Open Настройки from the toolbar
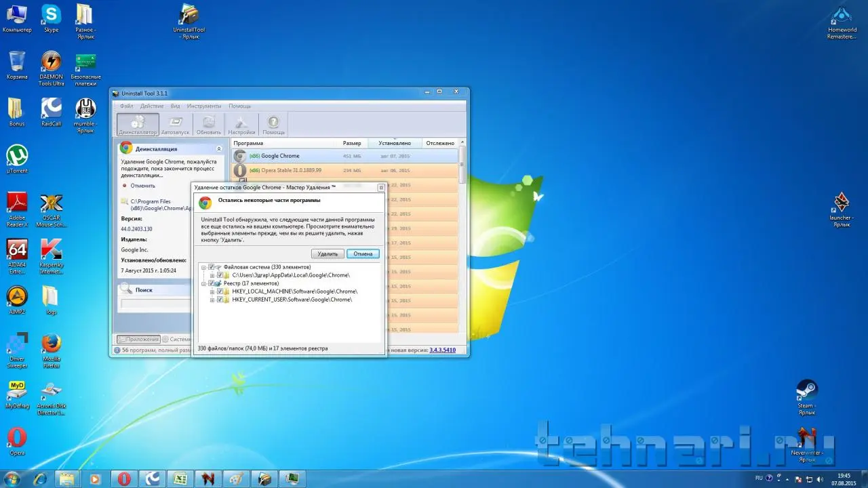Image resolution: width=868 pixels, height=488 pixels. 241,125
